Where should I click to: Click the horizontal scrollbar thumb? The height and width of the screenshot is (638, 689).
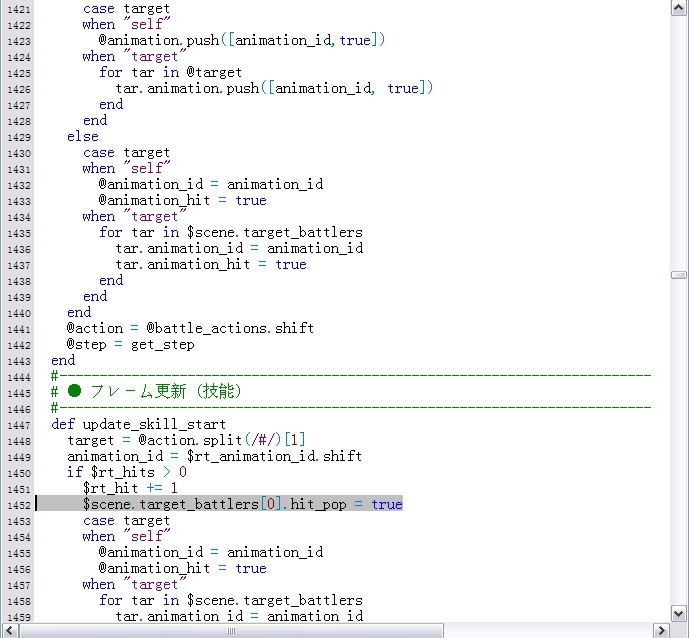point(231,631)
